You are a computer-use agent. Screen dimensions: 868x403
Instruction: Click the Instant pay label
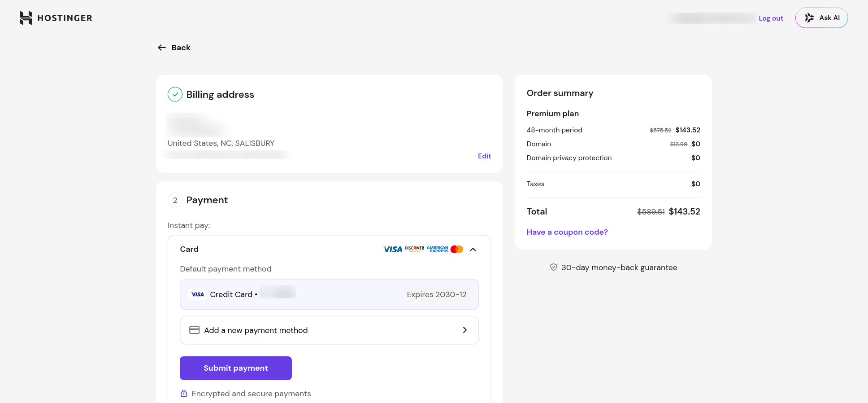pyautogui.click(x=189, y=225)
